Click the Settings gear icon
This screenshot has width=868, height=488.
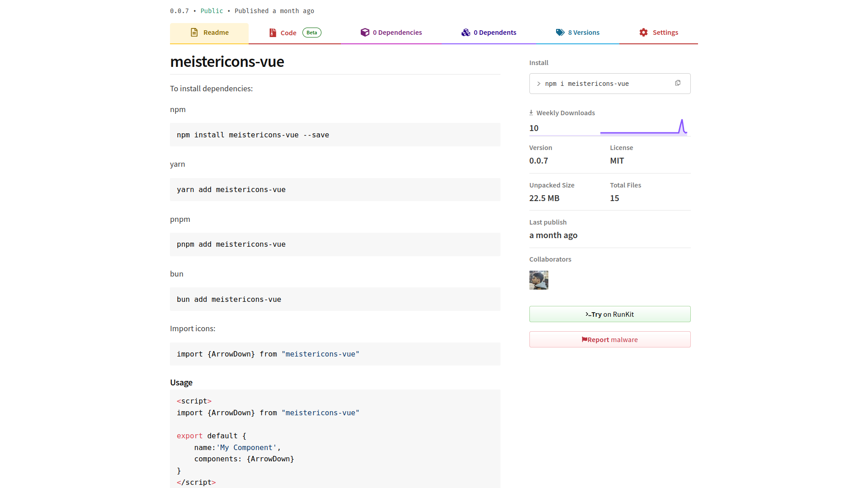click(x=643, y=33)
